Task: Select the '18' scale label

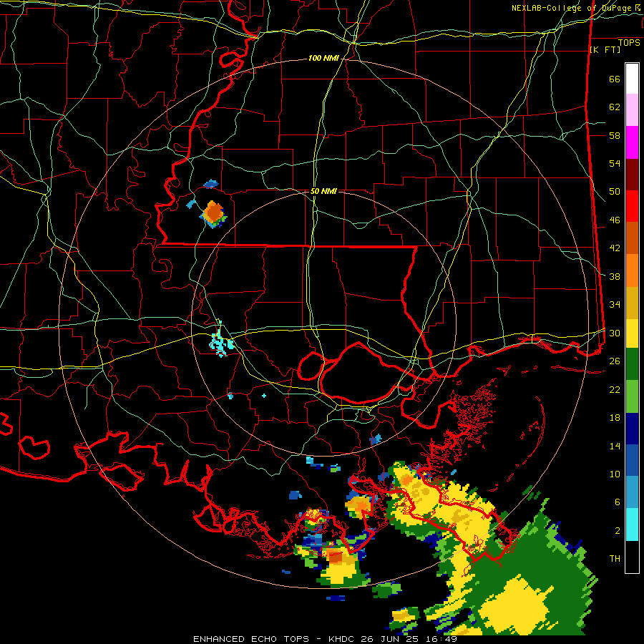Action: click(x=615, y=418)
